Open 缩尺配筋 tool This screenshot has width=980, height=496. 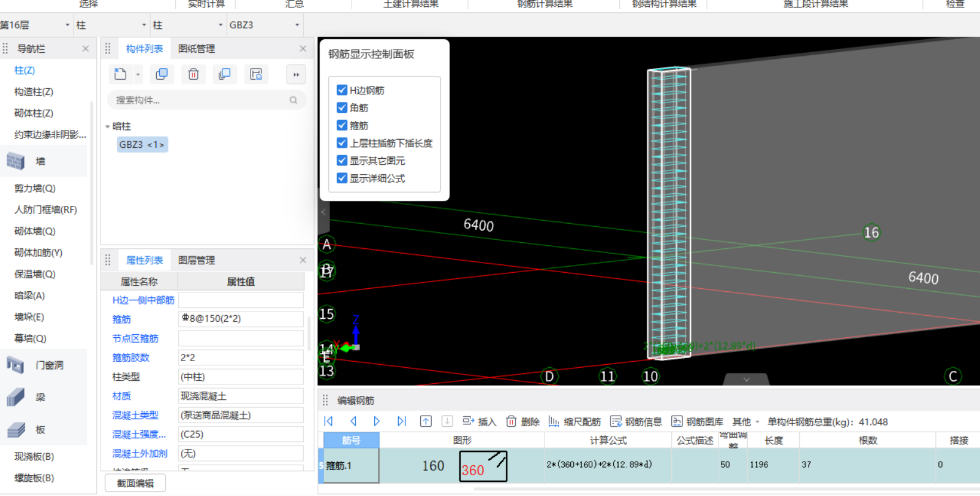click(575, 421)
